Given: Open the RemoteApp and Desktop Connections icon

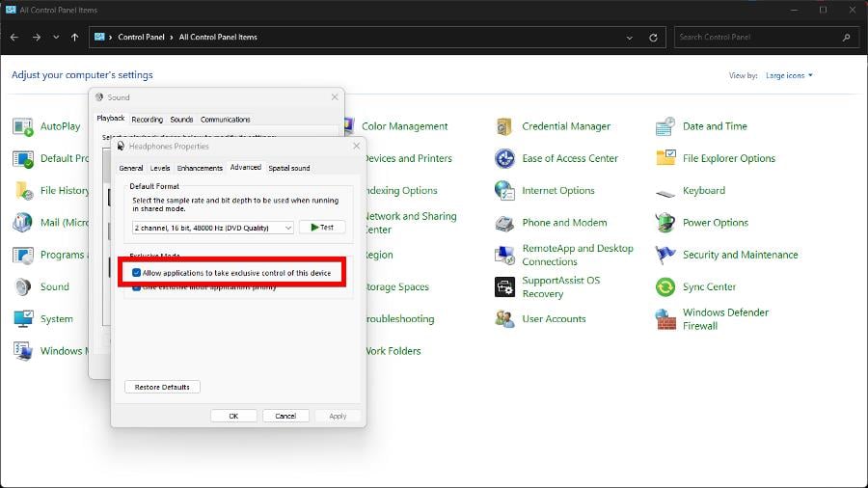Looking at the screenshot, I should (504, 255).
